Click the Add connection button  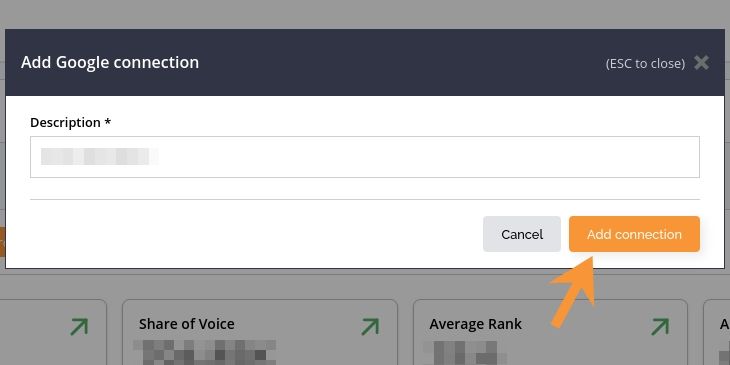[x=634, y=234]
